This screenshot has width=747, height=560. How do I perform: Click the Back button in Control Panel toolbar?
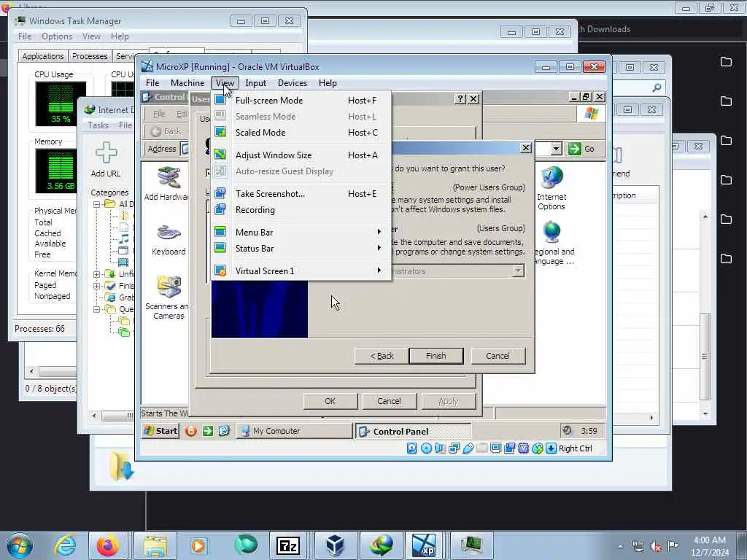point(166,131)
